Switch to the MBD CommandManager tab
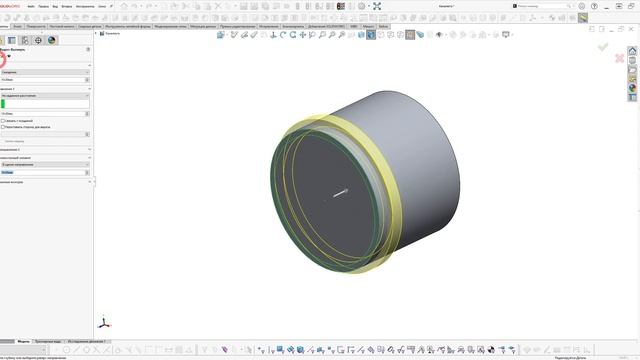 [353, 26]
